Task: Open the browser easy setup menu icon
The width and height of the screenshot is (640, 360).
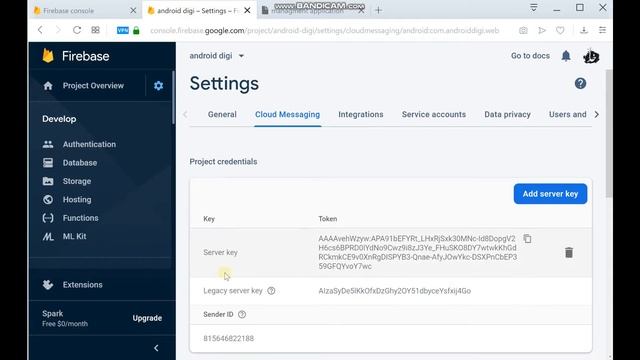Action: (602, 30)
